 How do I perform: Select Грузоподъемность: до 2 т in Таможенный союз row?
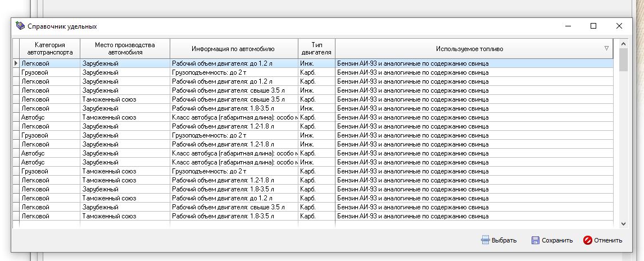tap(233, 171)
